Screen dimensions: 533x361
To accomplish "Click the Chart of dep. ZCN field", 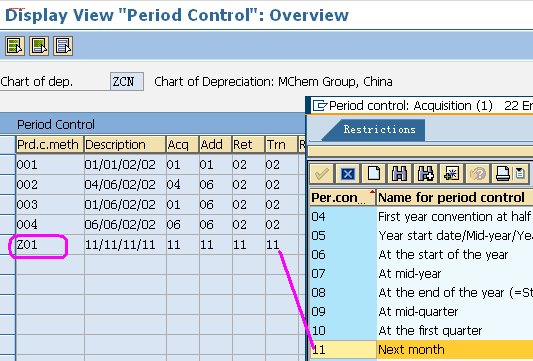I will (x=127, y=82).
